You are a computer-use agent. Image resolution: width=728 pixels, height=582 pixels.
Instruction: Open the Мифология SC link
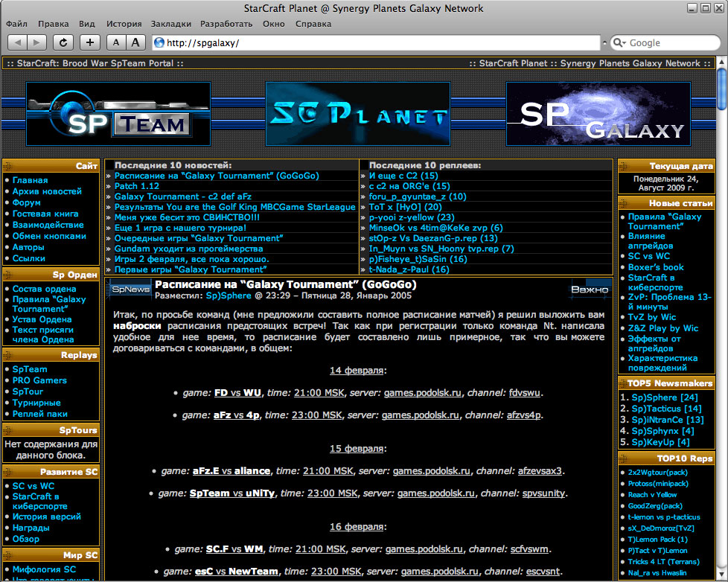tap(44, 569)
